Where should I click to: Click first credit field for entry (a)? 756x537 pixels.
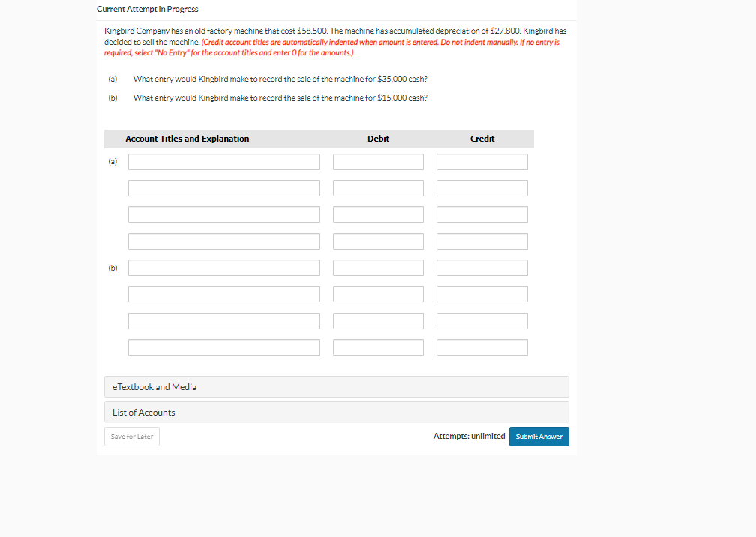coord(482,162)
